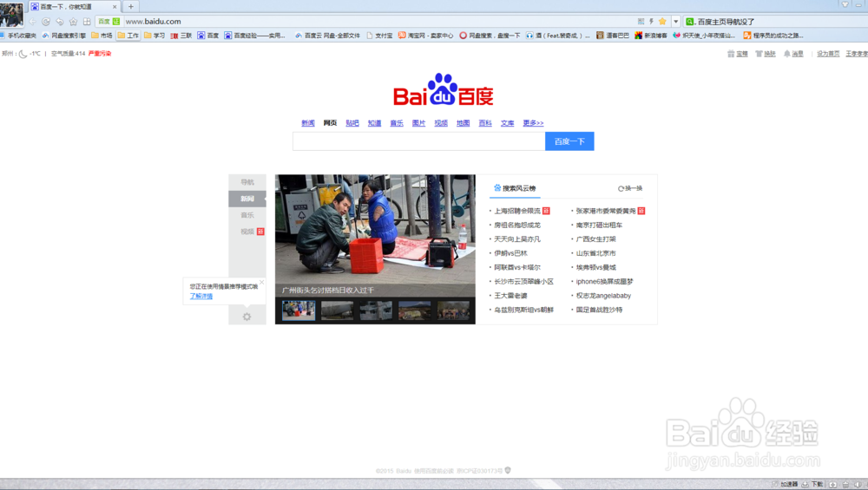Select the 新闻 side tab

tap(247, 199)
